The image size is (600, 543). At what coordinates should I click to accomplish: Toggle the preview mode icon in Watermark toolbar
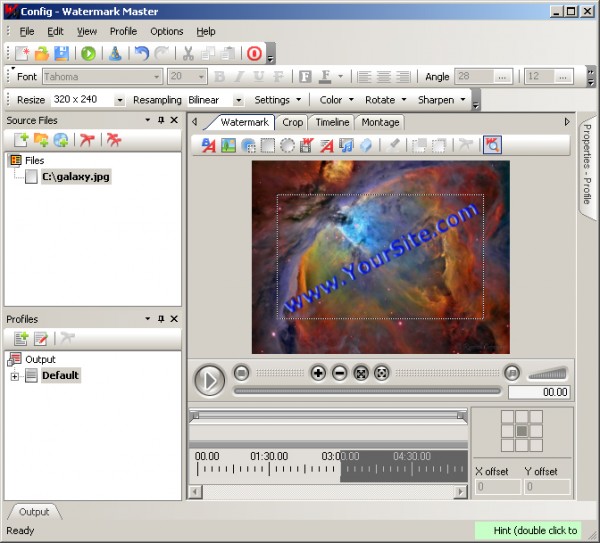tap(492, 145)
